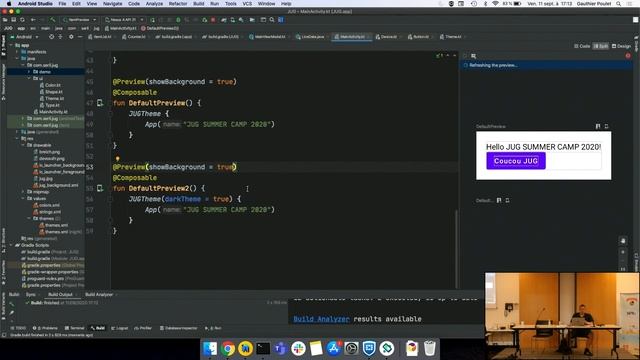Open the Terminal tool window button

(75, 328)
